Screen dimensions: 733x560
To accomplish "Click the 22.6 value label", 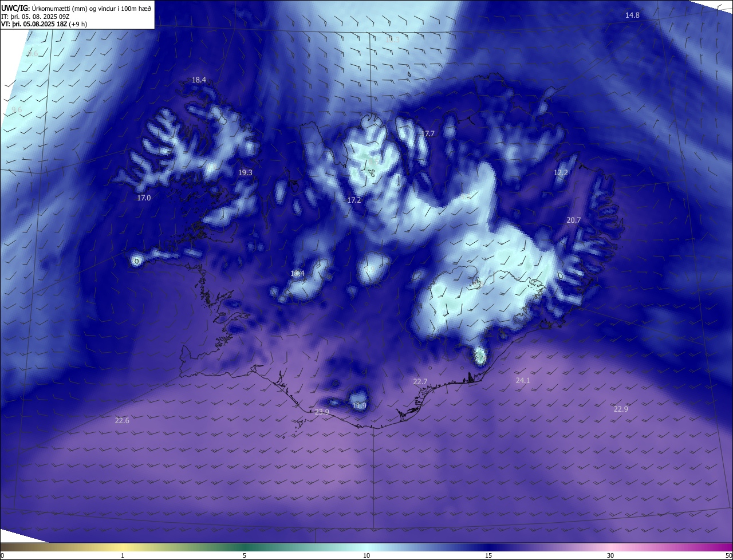I will pyautogui.click(x=122, y=420).
